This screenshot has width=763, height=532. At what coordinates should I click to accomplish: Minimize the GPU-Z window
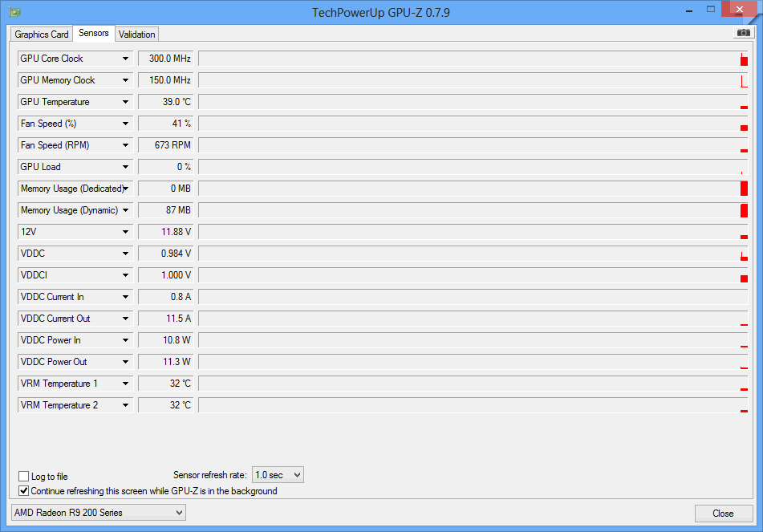pyautogui.click(x=689, y=10)
